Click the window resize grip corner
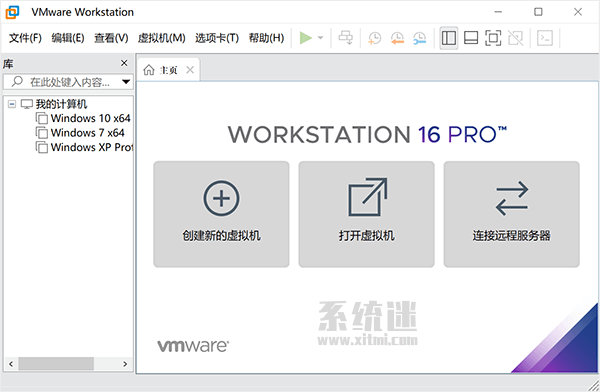This screenshot has width=600, height=392. pyautogui.click(x=594, y=385)
